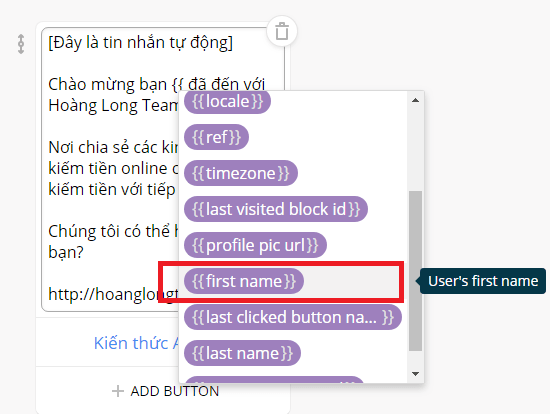Choose {{last visited block id}} attribute
Viewport: 550px width, 414px height.
click(276, 209)
